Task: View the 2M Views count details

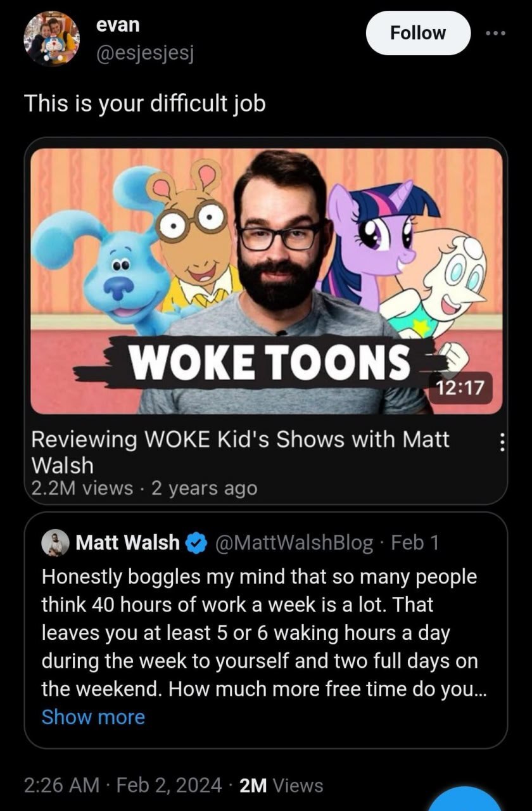Action: tap(282, 785)
